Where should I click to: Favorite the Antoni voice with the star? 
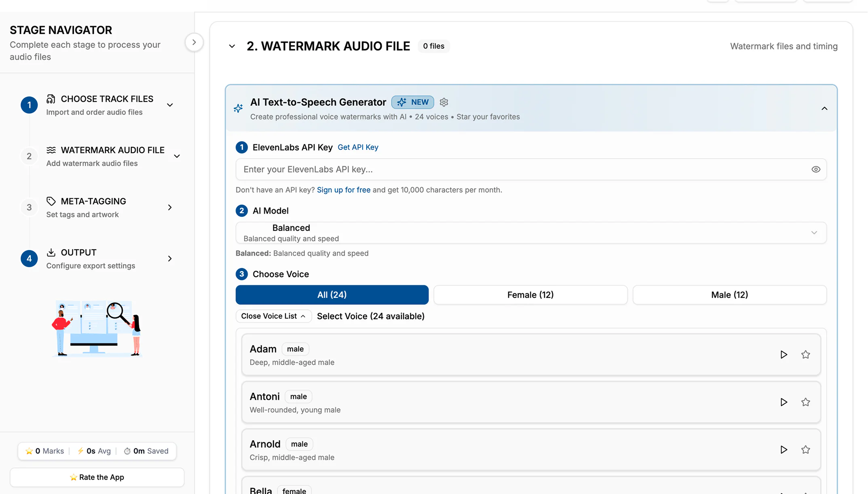tap(805, 402)
